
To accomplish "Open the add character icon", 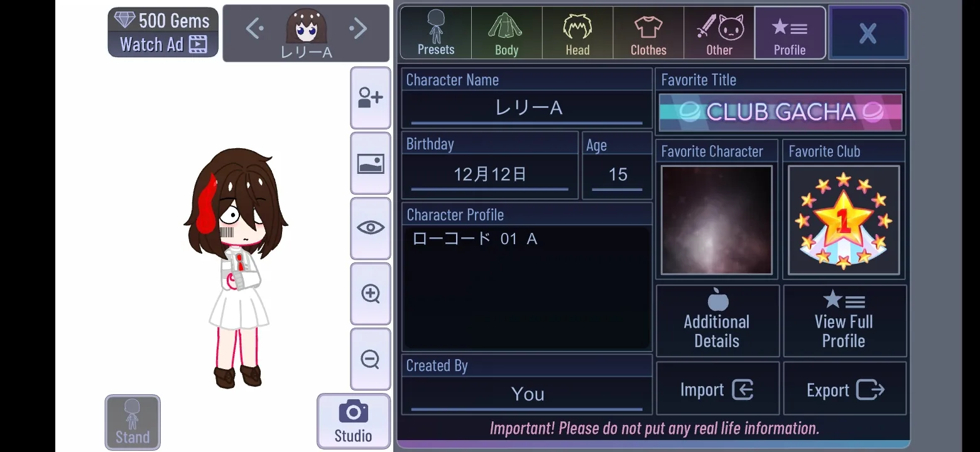I will click(370, 98).
